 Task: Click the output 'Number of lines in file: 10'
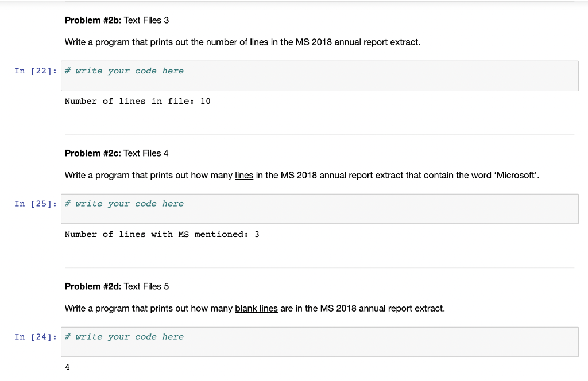[138, 101]
